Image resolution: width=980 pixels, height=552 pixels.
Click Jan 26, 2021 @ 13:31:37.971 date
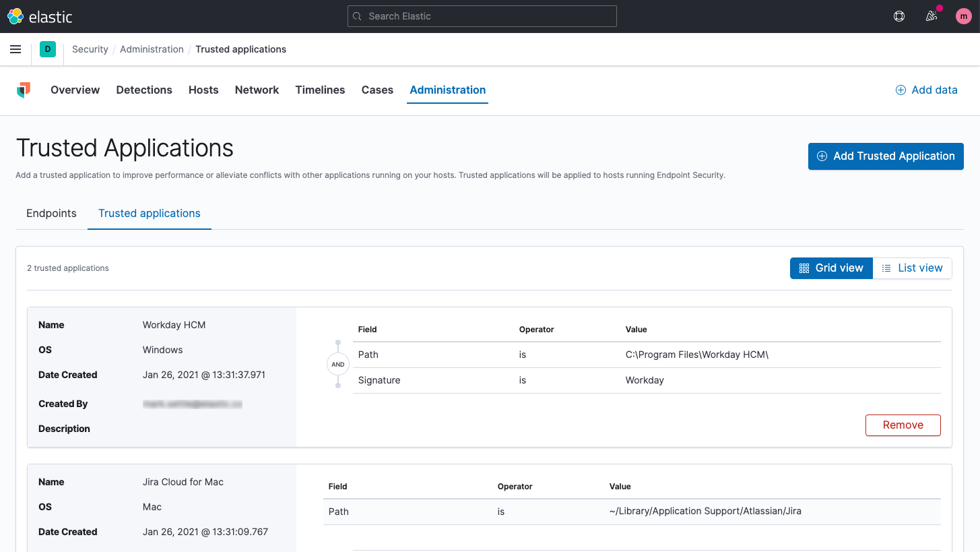[204, 375]
